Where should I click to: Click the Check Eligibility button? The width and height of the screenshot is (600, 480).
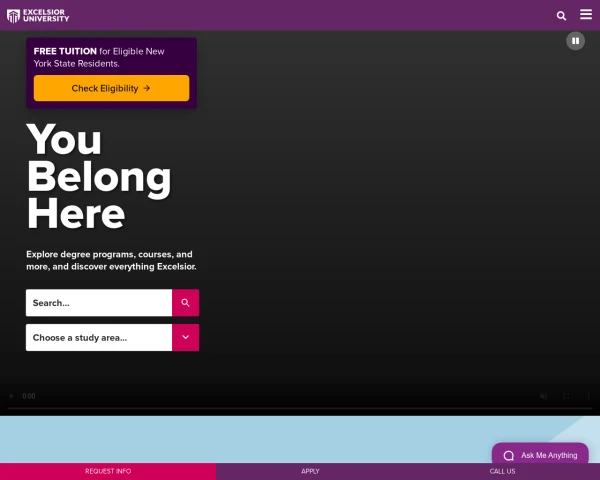click(x=111, y=88)
